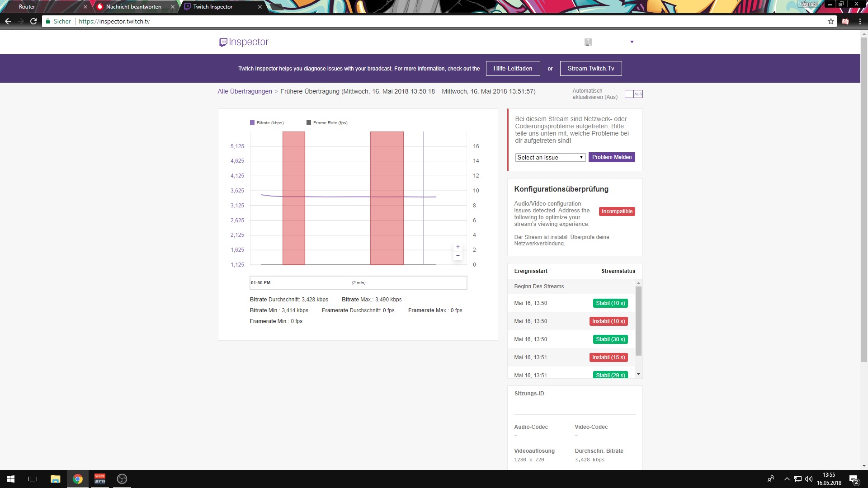Click the chart timeline range bar
The width and height of the screenshot is (868, 488).
(358, 283)
